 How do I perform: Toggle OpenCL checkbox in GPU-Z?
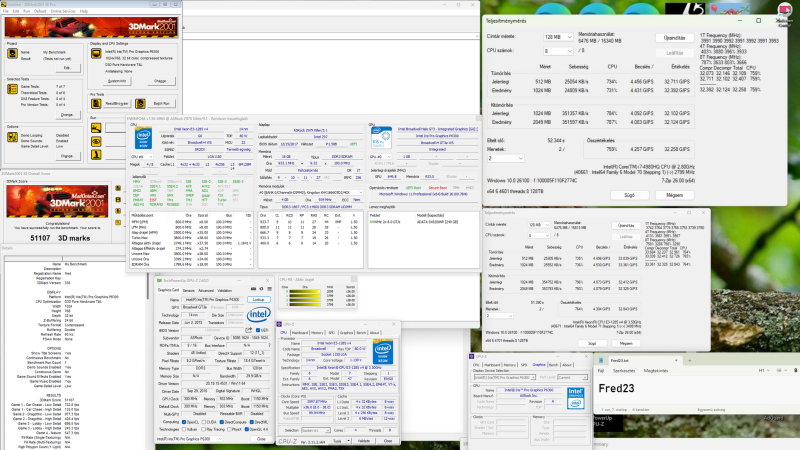tap(184, 422)
